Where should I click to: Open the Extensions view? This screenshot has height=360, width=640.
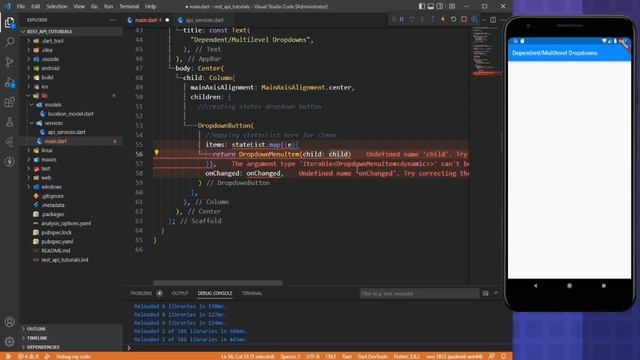[x=9, y=102]
